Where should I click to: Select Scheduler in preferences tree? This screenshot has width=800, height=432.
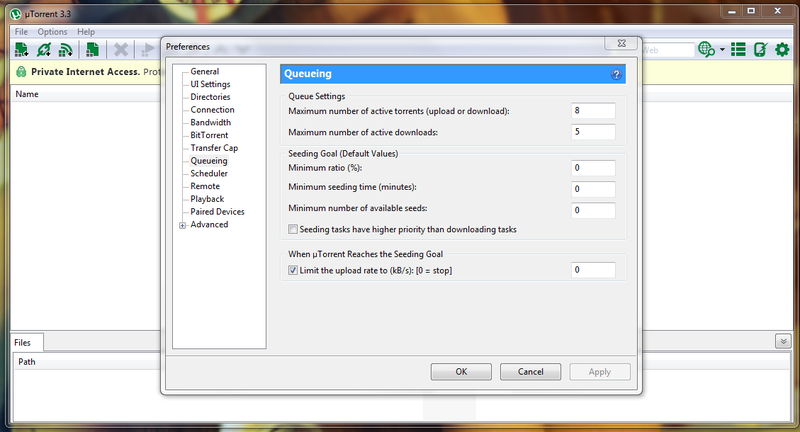[x=209, y=173]
